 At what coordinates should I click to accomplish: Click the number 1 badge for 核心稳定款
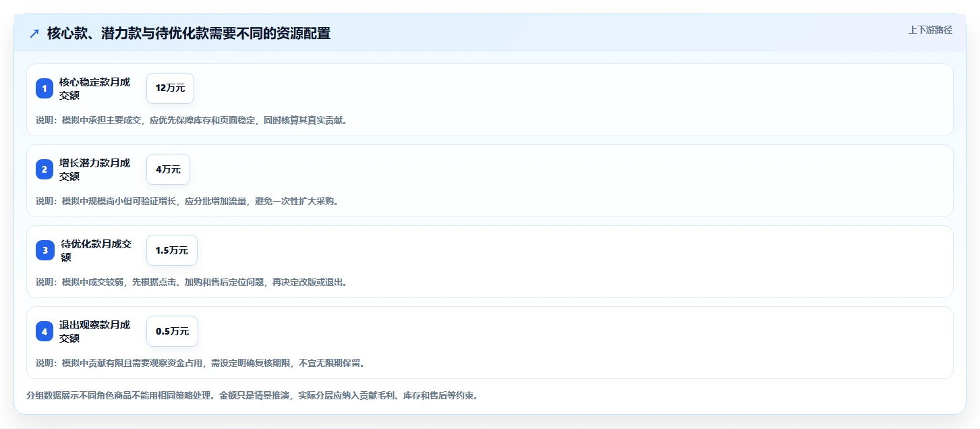pyautogui.click(x=45, y=88)
